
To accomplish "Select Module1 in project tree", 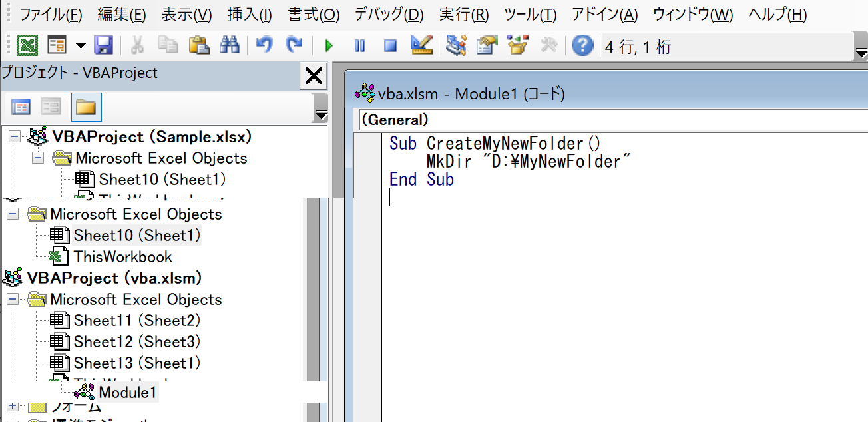I will pos(128,393).
